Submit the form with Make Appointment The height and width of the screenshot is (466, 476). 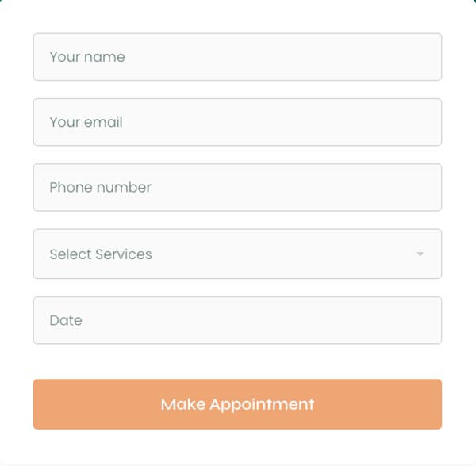[x=237, y=404]
